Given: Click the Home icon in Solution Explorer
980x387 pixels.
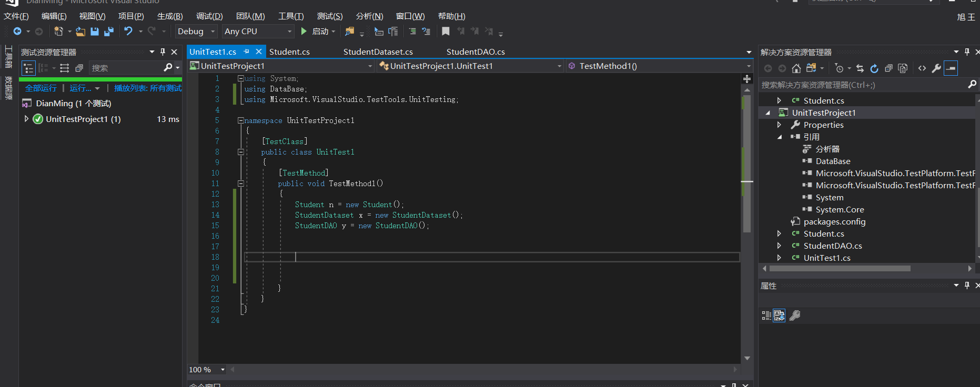Looking at the screenshot, I should click(x=796, y=68).
